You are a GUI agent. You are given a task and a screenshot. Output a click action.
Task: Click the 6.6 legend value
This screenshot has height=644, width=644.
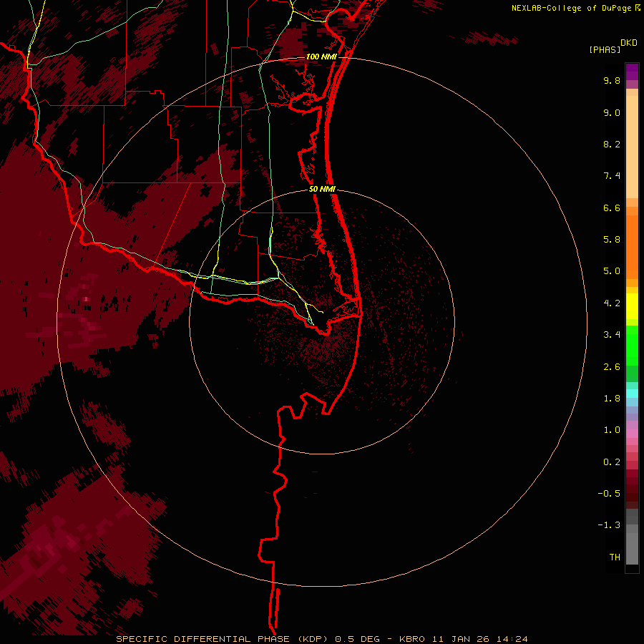(612, 208)
